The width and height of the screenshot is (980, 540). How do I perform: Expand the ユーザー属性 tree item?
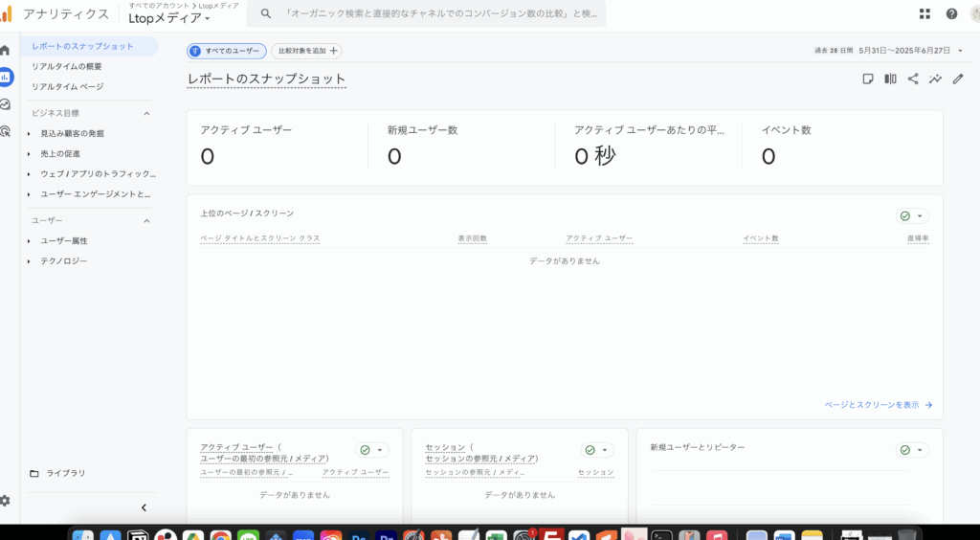tap(29, 241)
